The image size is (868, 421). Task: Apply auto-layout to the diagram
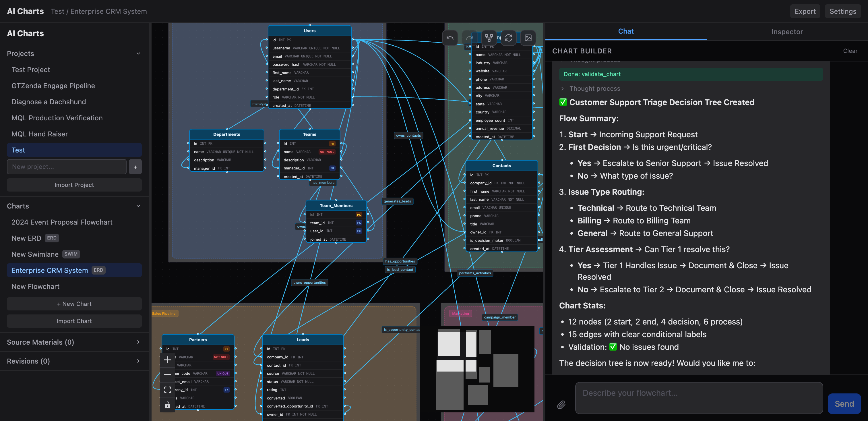(x=488, y=38)
